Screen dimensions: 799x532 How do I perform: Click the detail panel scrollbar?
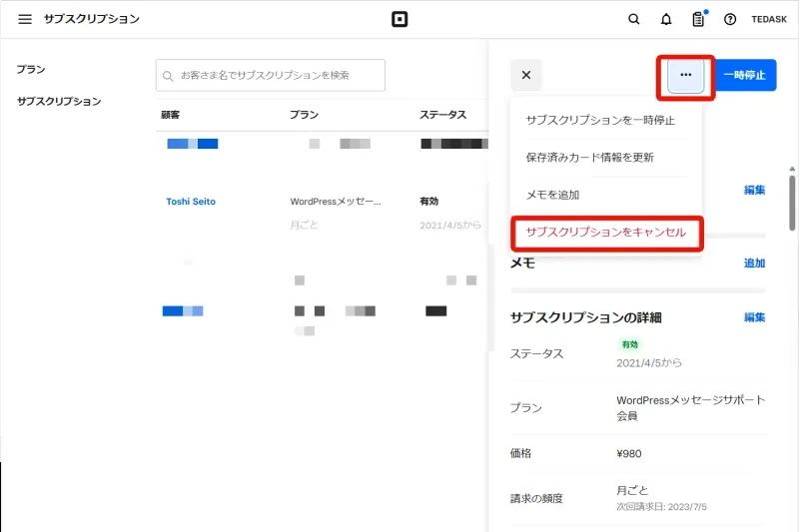click(792, 203)
